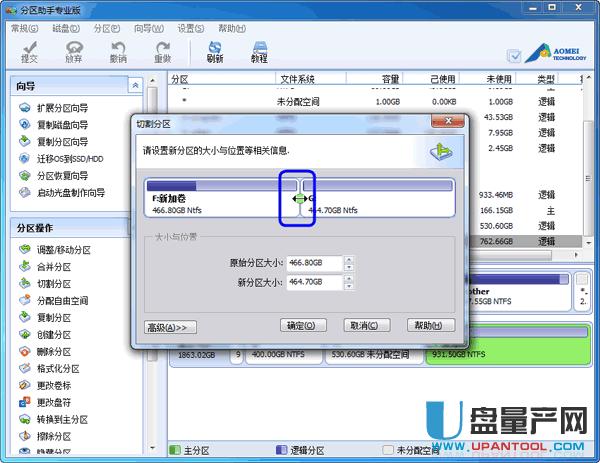Launch 扩展分区向导 from the wizard panel

coord(62,108)
